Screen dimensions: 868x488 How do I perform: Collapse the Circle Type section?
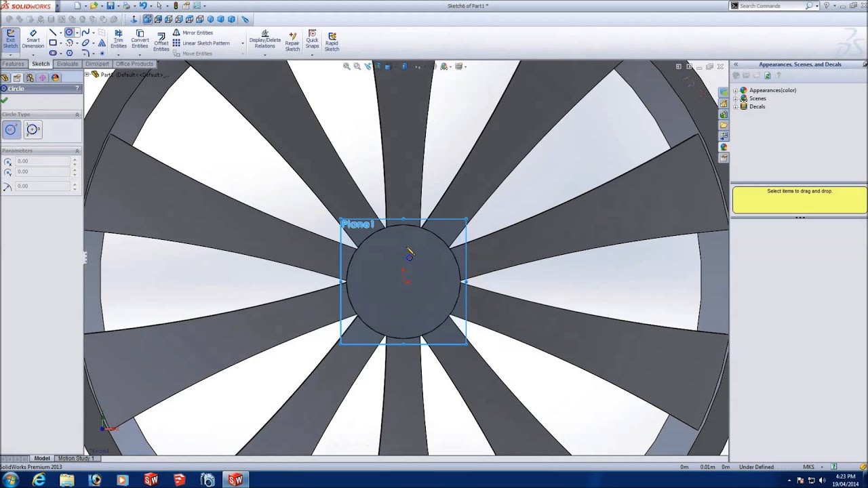click(77, 115)
